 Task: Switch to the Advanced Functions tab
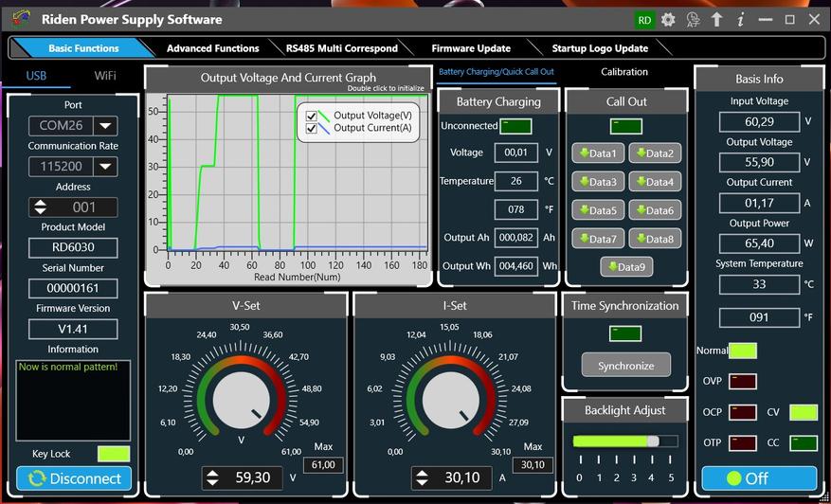212,48
